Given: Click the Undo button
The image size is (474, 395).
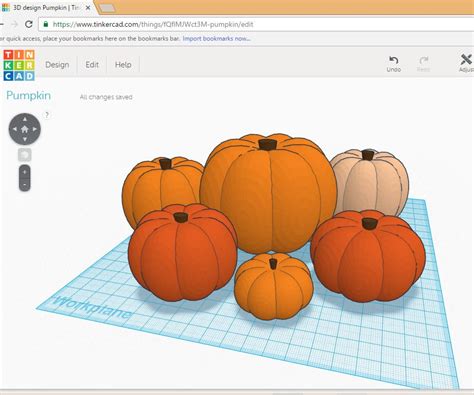Looking at the screenshot, I should 394,64.
